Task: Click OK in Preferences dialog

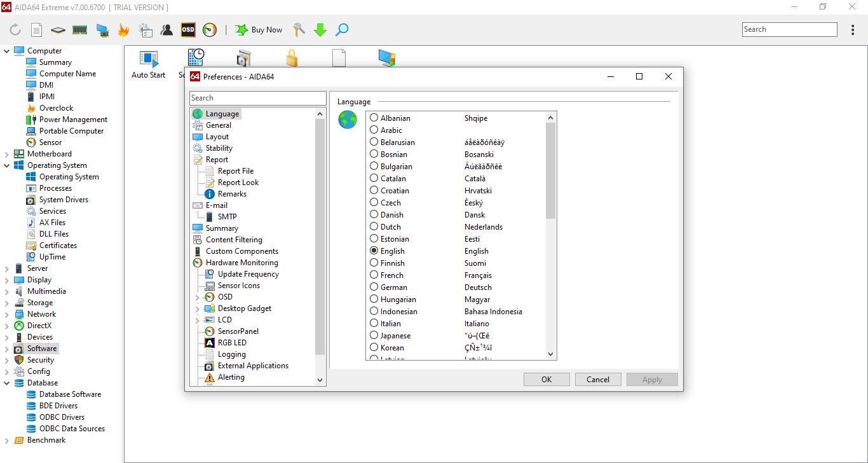Action: tap(546, 380)
